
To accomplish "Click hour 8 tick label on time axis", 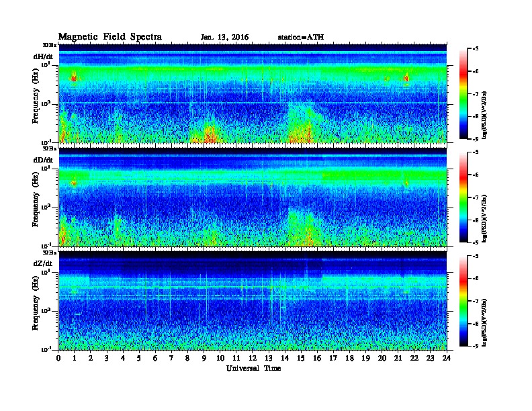I will (187, 358).
